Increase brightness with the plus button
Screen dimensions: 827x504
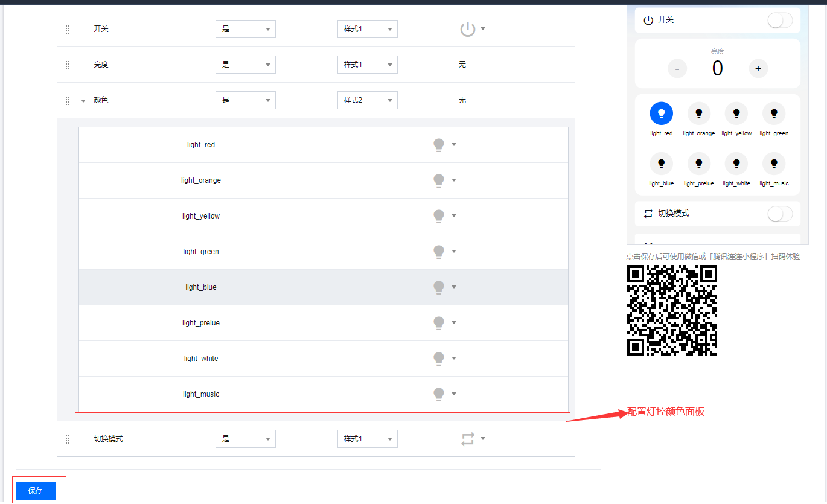coord(758,69)
